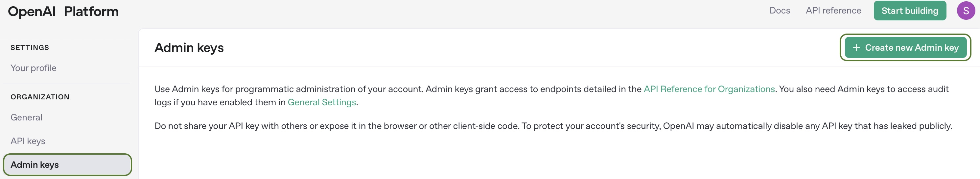Click the Start building button

910,11
